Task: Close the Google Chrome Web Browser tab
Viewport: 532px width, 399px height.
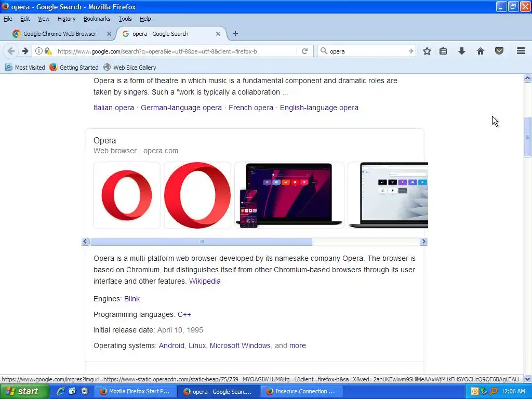Action: pyautogui.click(x=109, y=34)
